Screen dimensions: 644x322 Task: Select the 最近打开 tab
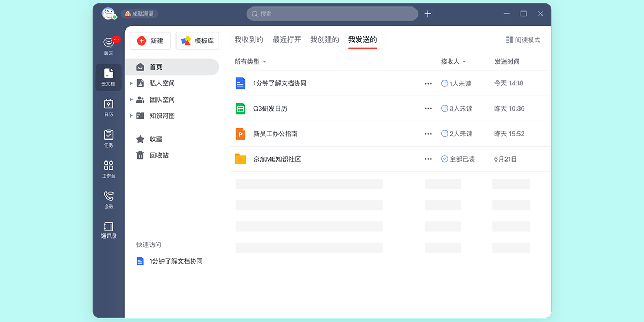286,39
